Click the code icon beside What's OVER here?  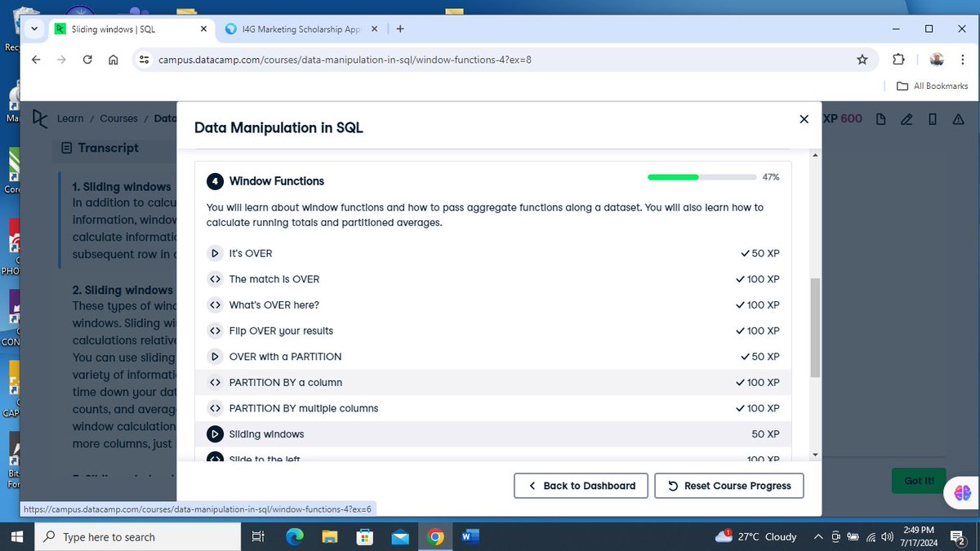[x=215, y=305]
